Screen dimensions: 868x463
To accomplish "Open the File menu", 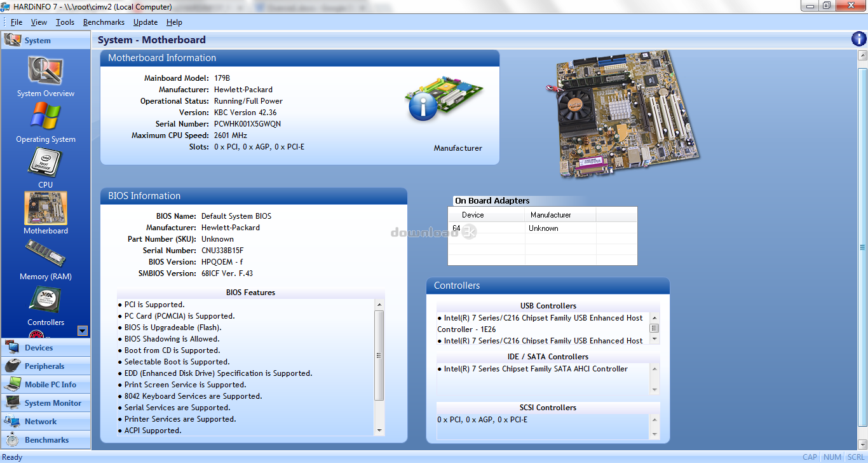I will (x=17, y=22).
